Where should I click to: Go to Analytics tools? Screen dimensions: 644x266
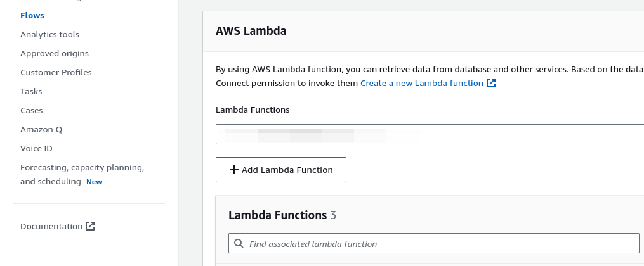tap(49, 34)
